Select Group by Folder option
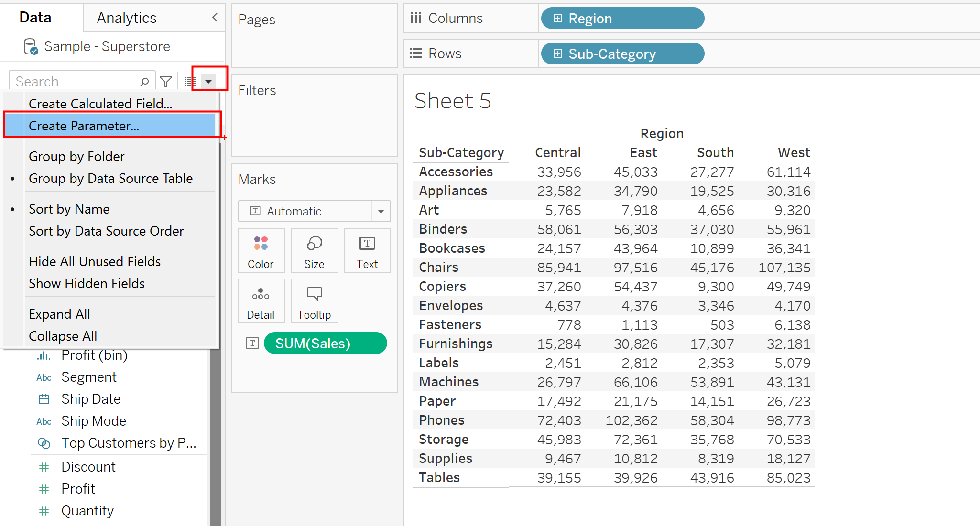 [x=76, y=157]
